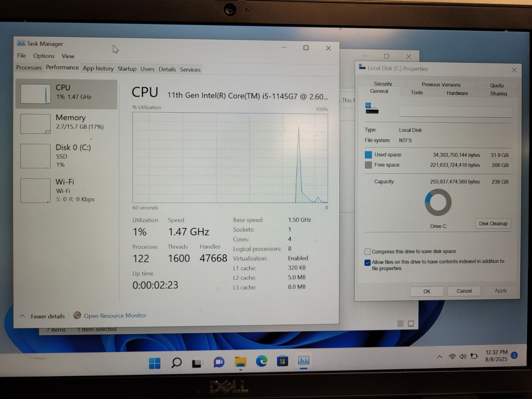532x399 pixels.
Task: Click the Task Manager title bar icon
Action: [x=21, y=43]
